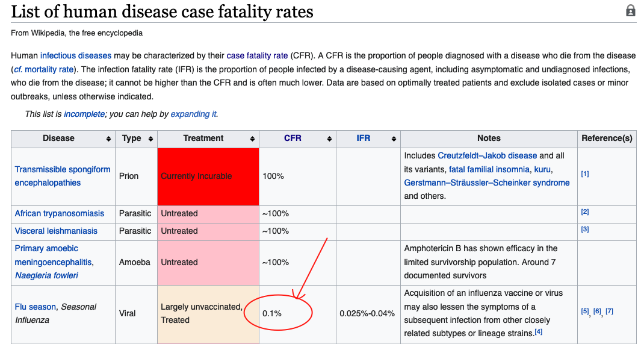Click Parasitic cell in Visceral leishmaniasis row
Screen dimensions: 644x344
tap(135, 231)
